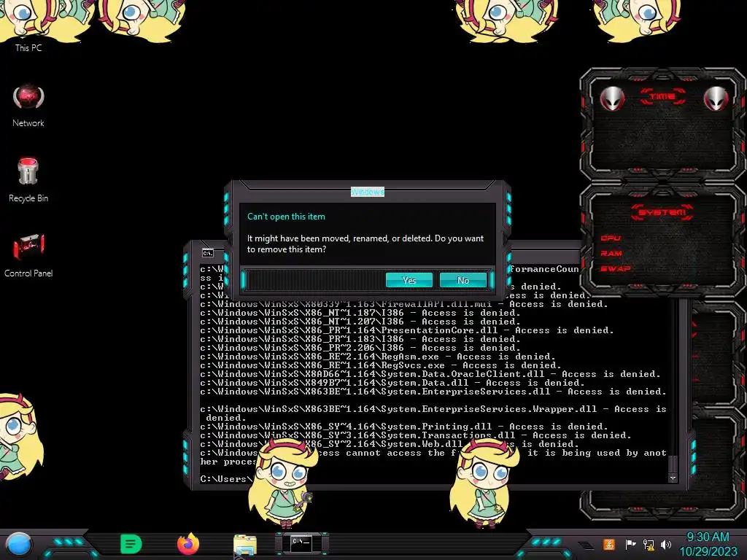Click the SYSTEM gadget header
The width and height of the screenshot is (747, 560).
662,212
